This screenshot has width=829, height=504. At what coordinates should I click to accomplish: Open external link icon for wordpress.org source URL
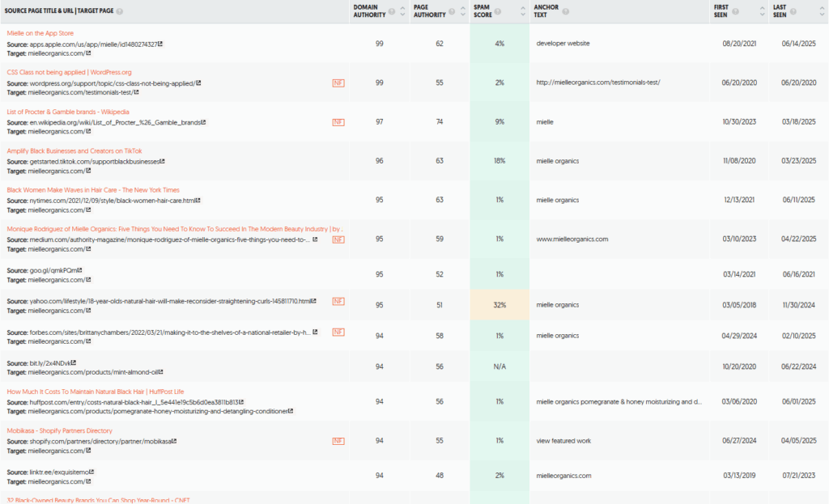point(198,83)
